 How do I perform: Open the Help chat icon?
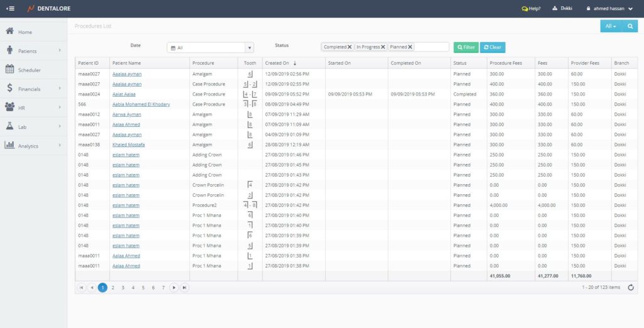[525, 9]
